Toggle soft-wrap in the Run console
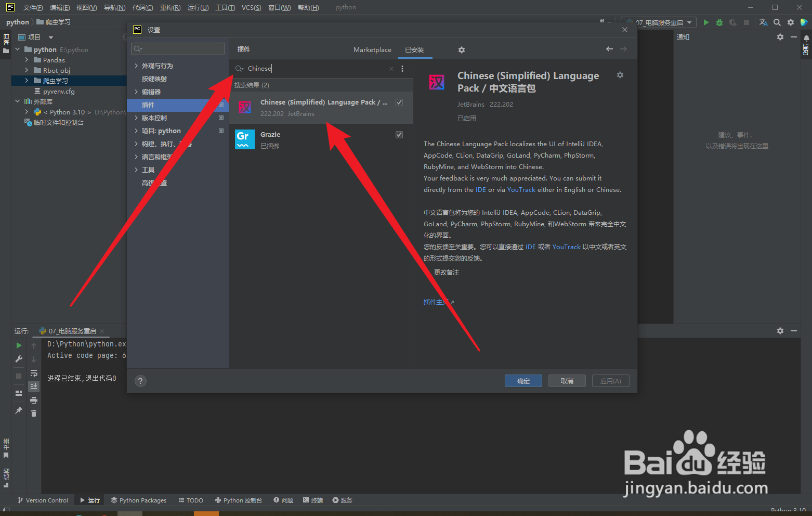Image resolution: width=812 pixels, height=516 pixels. coord(34,373)
